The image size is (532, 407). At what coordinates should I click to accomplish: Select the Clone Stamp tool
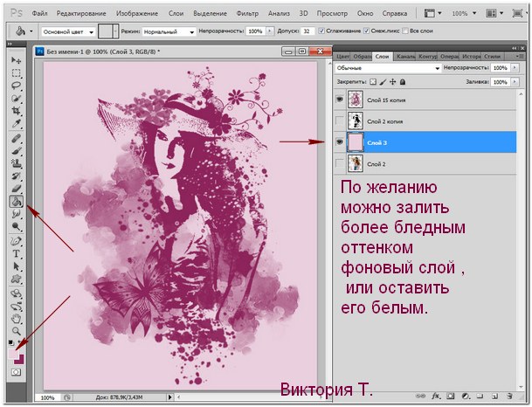16,163
